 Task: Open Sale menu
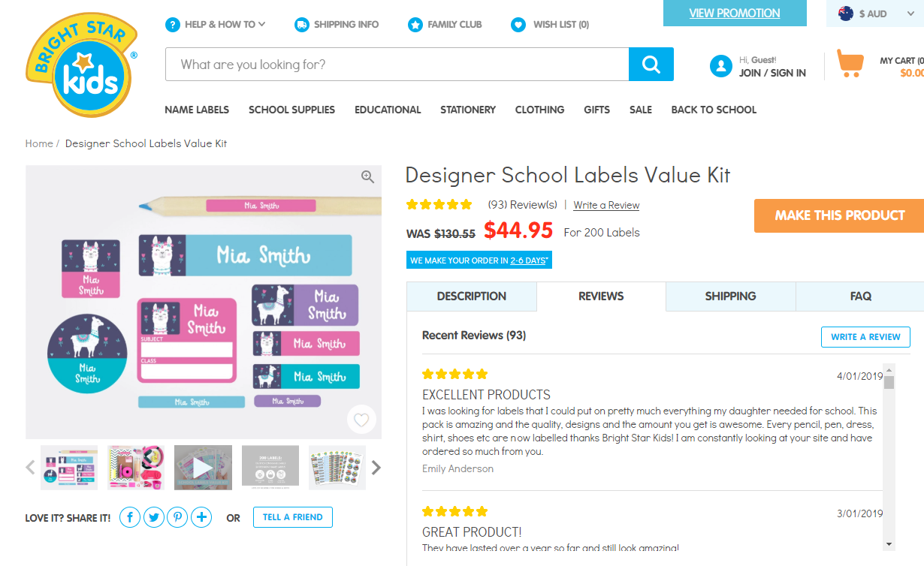[x=641, y=110]
